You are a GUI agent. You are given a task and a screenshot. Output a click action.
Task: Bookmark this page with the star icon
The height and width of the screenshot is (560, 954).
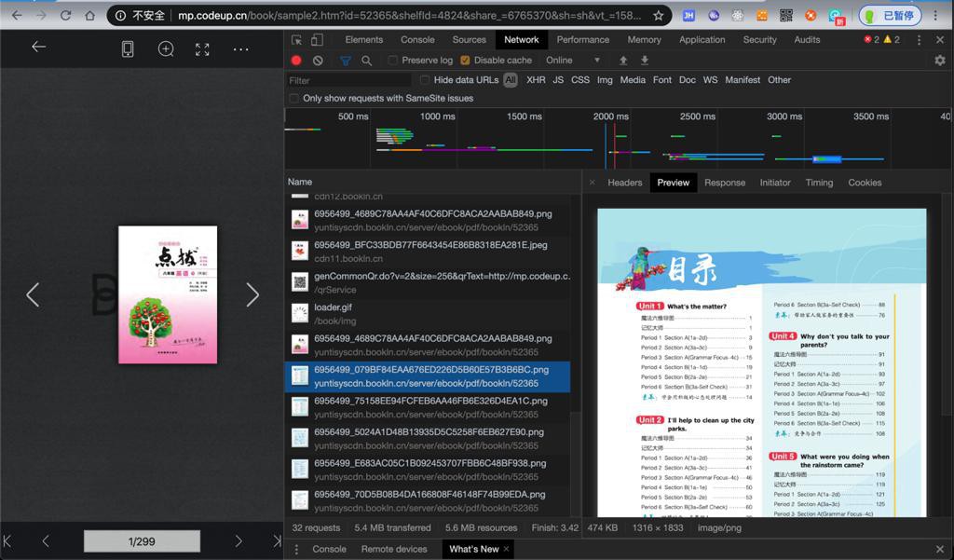click(658, 15)
